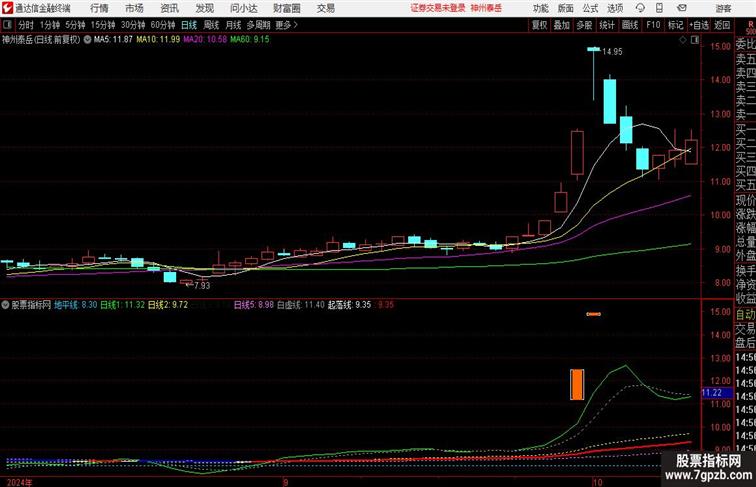
Task: Click the MA60: 9.15 indicator label
Action: click(x=250, y=40)
